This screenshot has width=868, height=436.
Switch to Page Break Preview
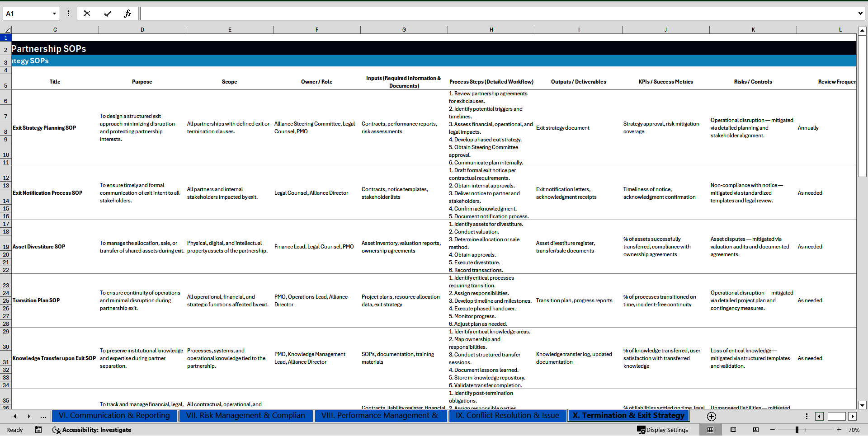coord(755,430)
